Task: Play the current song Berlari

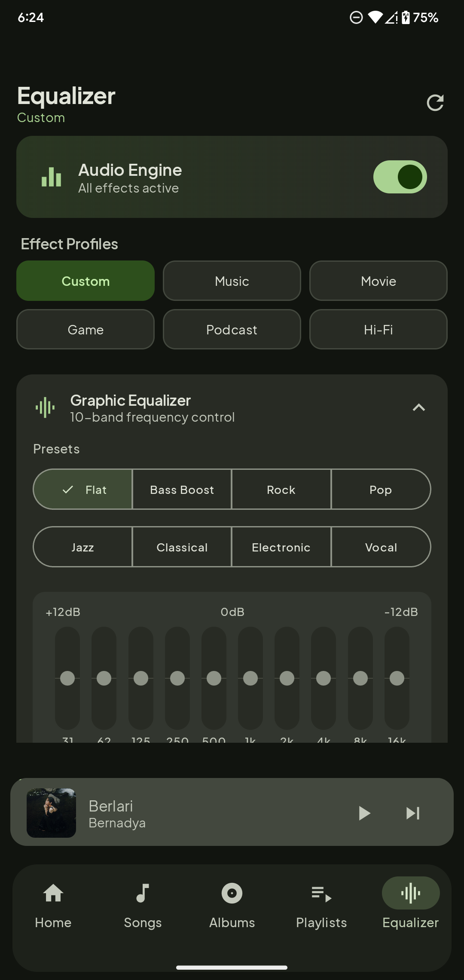Action: coord(364,813)
